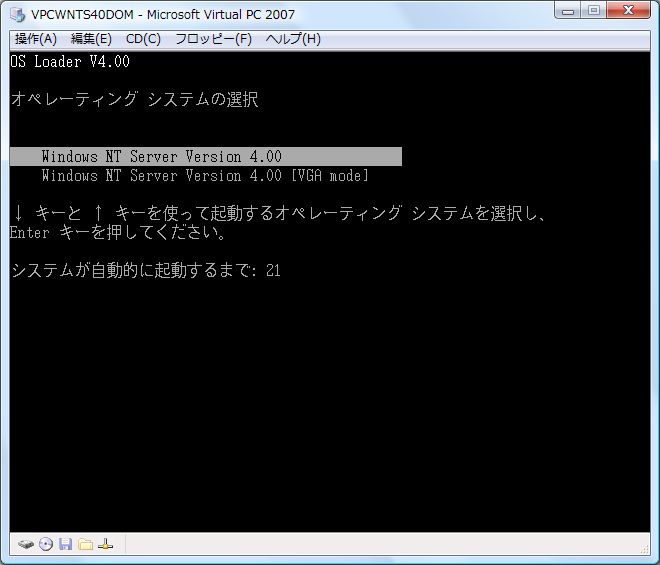This screenshot has height=565, width=660.
Task: Close the Virtual PC window
Action: point(628,11)
